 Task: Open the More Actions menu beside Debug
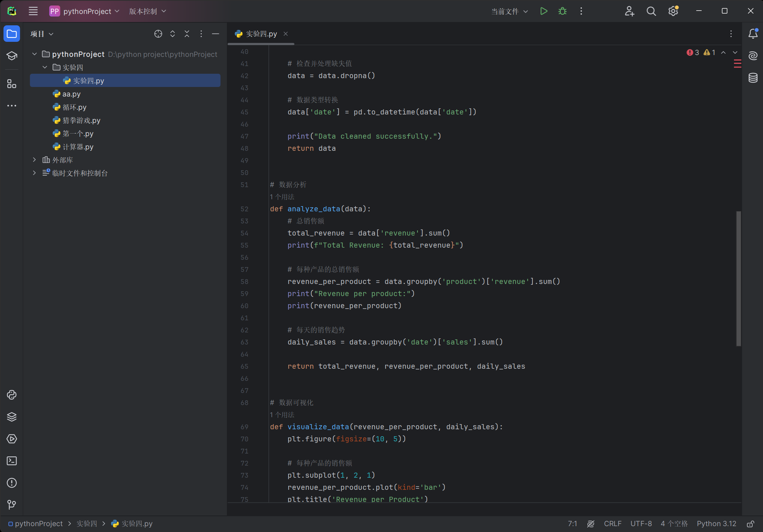pyautogui.click(x=581, y=11)
